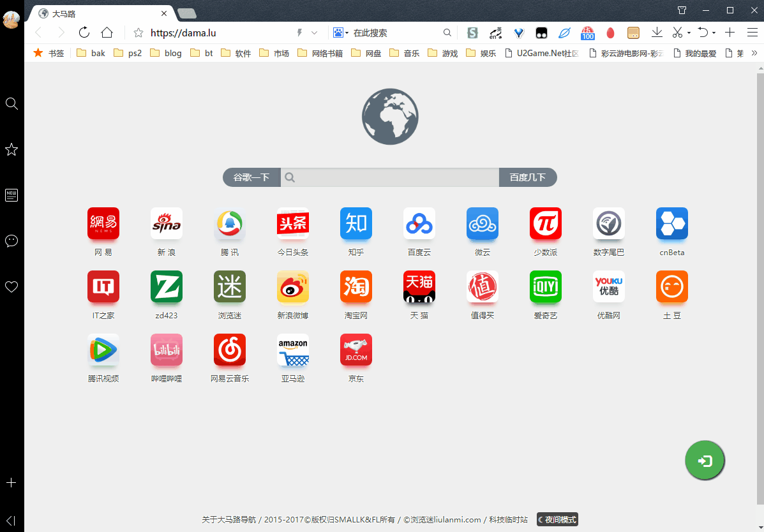
Task: Open 淘宝网 shopping icon
Action: coord(356,286)
